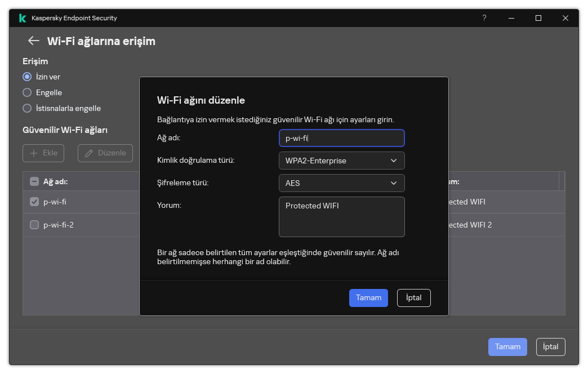Click inside the Yorum comment box

[341, 217]
